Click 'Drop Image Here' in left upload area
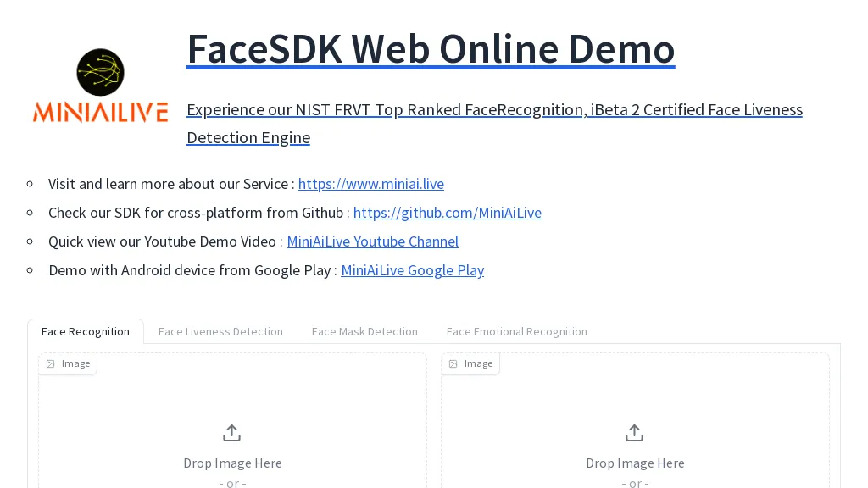The image size is (868, 488). click(232, 463)
